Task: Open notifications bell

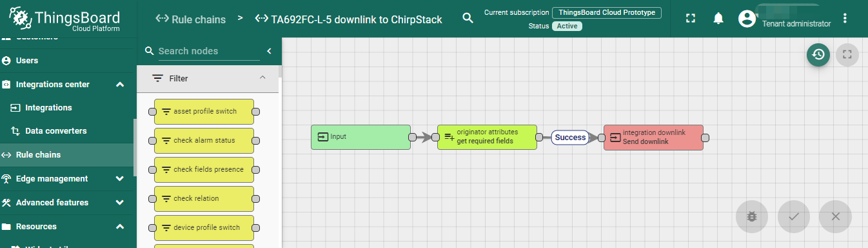Action: 718,19
